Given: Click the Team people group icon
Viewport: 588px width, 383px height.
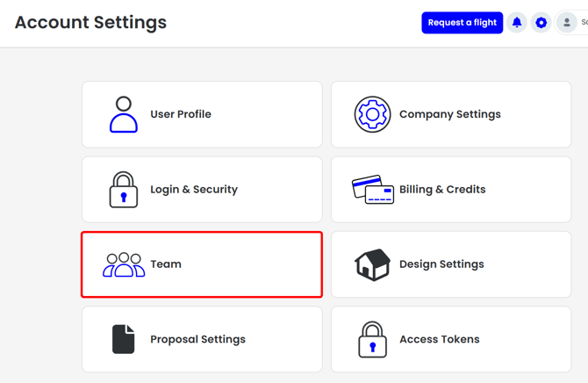Looking at the screenshot, I should (124, 264).
